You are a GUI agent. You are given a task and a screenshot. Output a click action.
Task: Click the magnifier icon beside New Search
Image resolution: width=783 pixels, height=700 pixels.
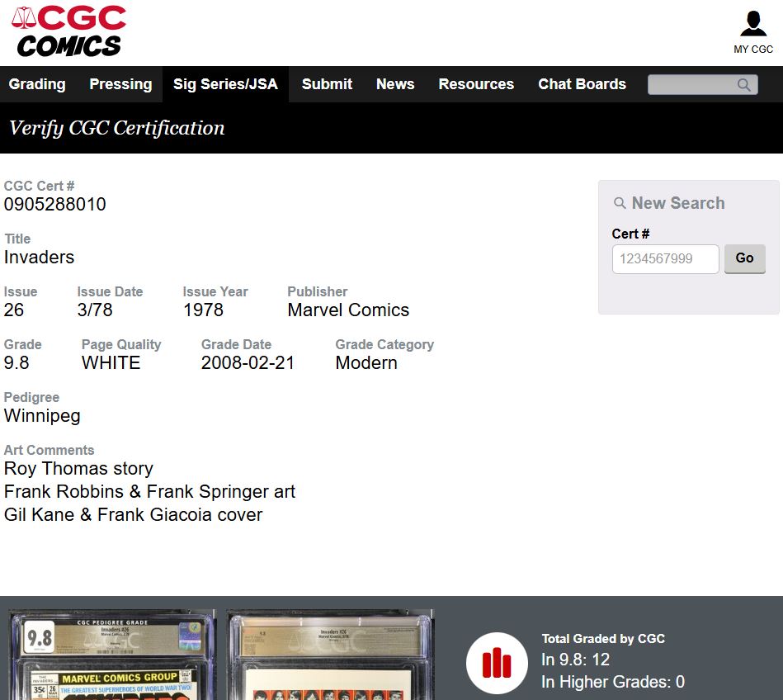click(619, 203)
